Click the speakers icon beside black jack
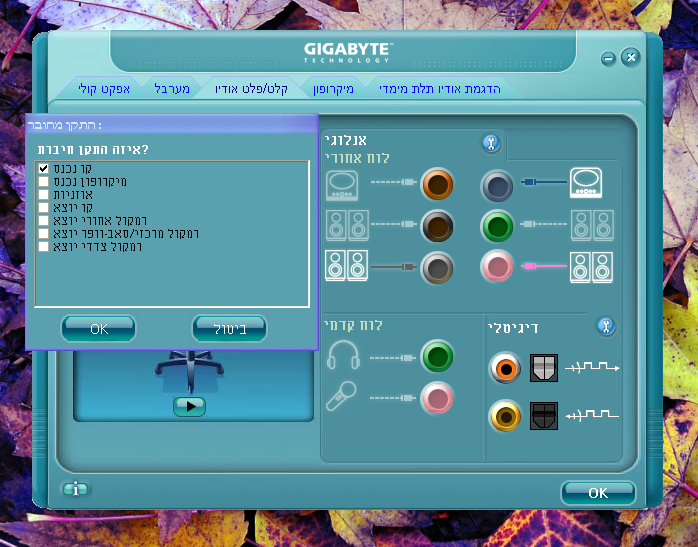The width and height of the screenshot is (698, 547). coord(347,226)
